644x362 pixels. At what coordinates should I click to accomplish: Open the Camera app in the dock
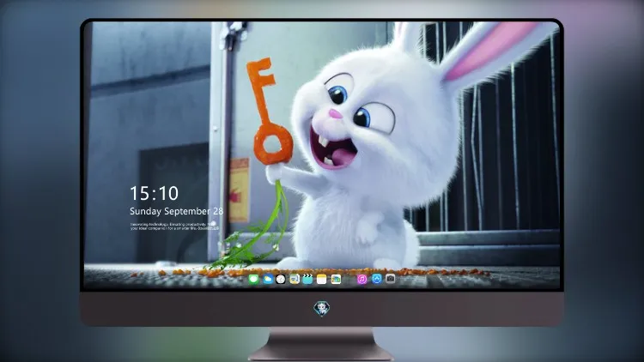[390, 279]
